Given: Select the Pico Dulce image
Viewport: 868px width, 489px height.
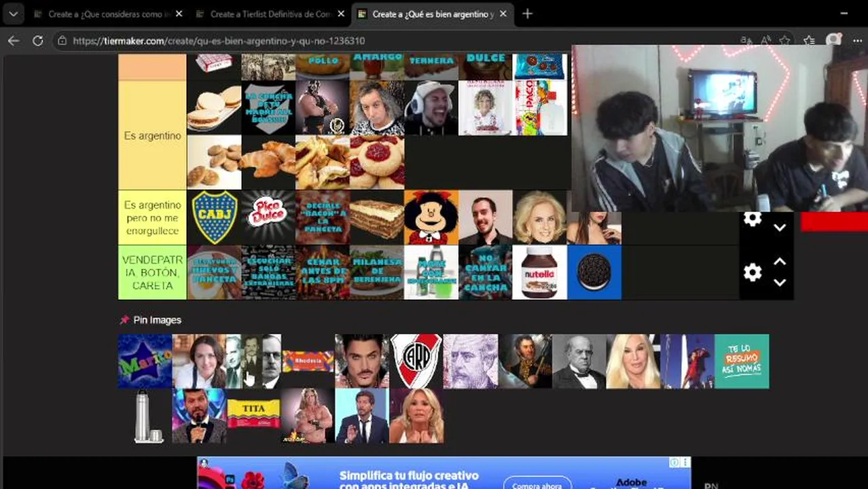Looking at the screenshot, I should coord(268,217).
